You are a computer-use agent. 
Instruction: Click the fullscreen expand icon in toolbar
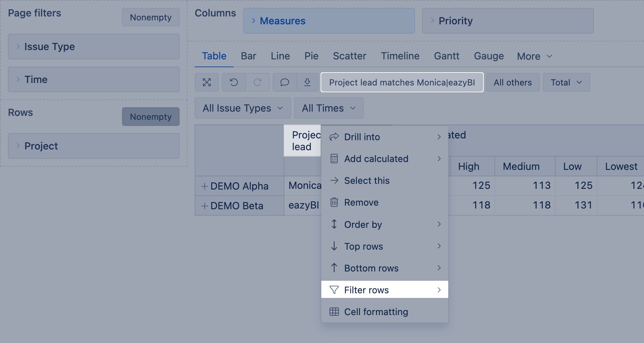207,82
